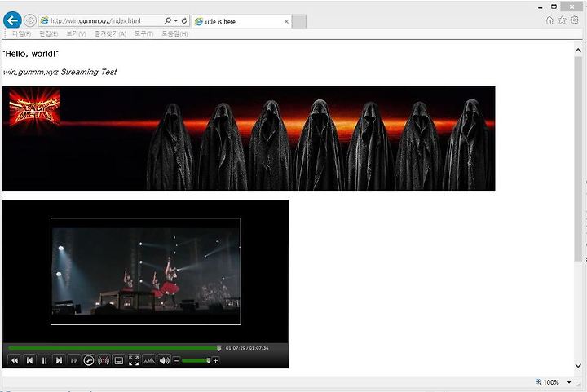Open the 즐겨찾기(A) menu

(110, 33)
